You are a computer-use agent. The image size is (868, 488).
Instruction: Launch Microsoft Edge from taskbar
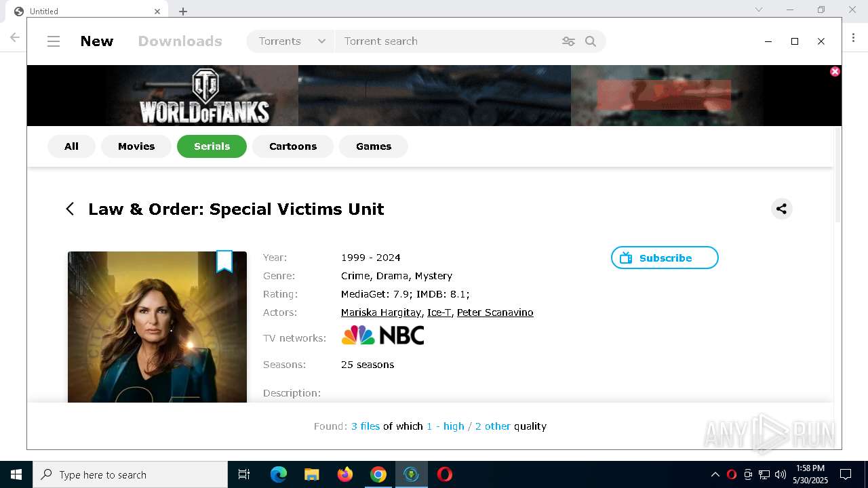pyautogui.click(x=279, y=474)
